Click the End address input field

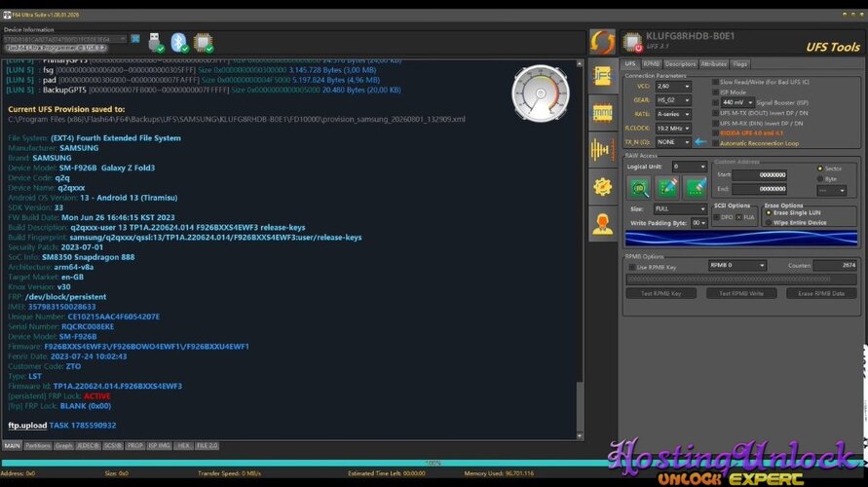tap(760, 189)
